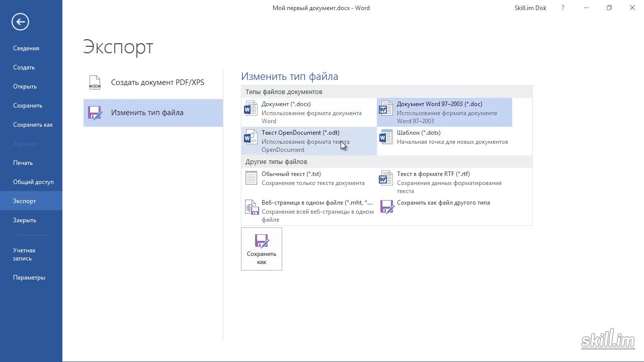Go to Общий доступ in the sidebar
The height and width of the screenshot is (362, 644).
coord(31,182)
